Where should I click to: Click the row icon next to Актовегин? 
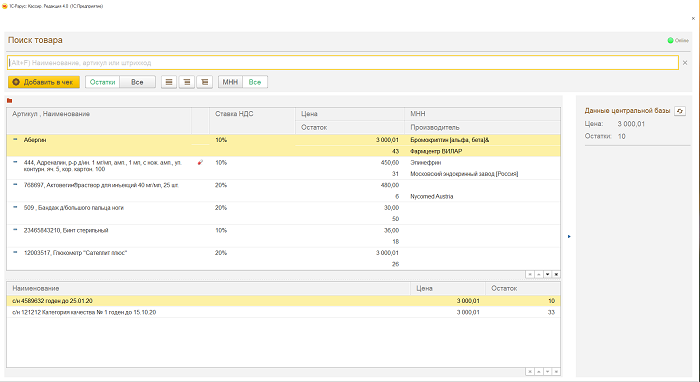coord(15,184)
